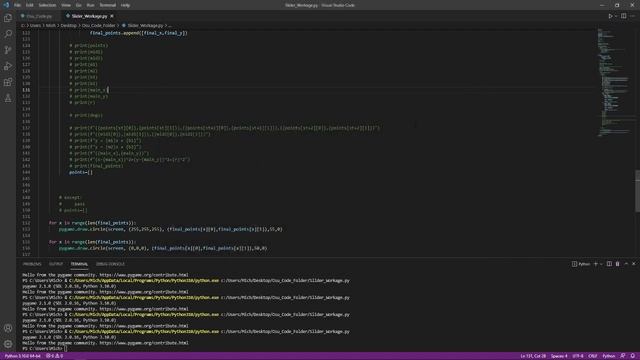The height and width of the screenshot is (360, 640).
Task: Click the first pygame.draw.circle line with (255,255,255)
Action: pos(170,229)
